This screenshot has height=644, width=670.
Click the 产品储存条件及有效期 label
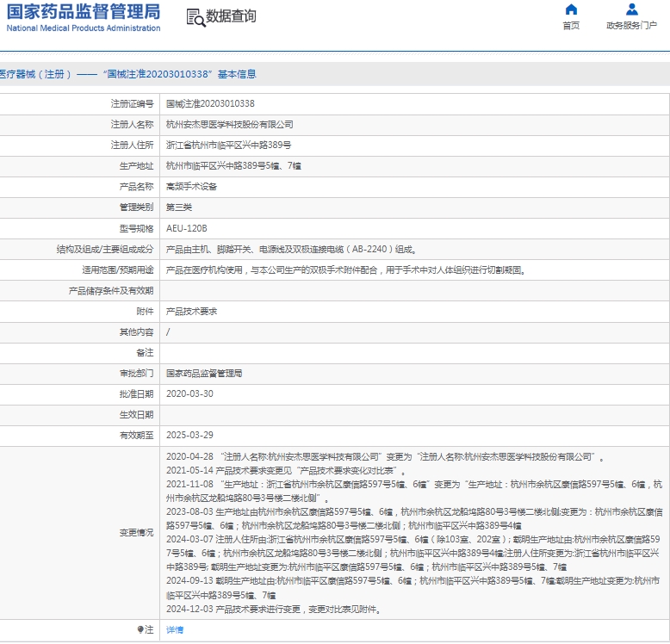pos(111,291)
